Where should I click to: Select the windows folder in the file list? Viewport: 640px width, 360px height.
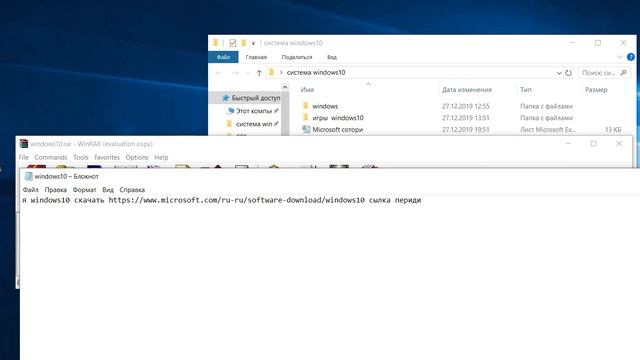tap(325, 106)
